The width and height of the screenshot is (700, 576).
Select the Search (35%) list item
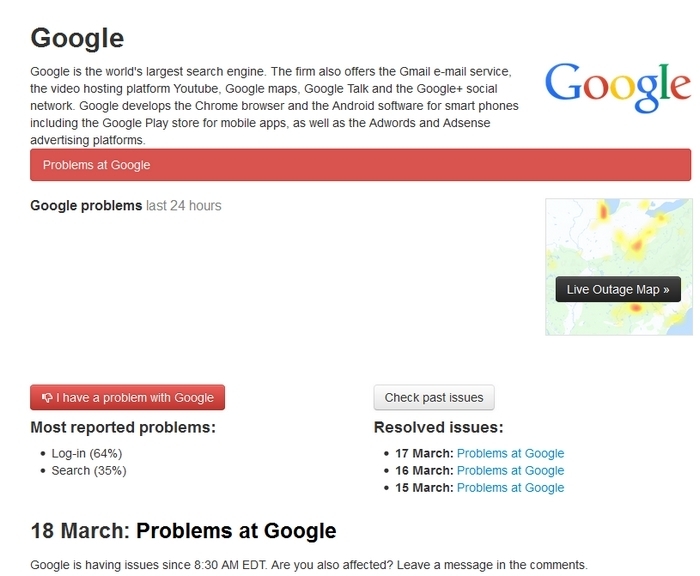pyautogui.click(x=89, y=471)
